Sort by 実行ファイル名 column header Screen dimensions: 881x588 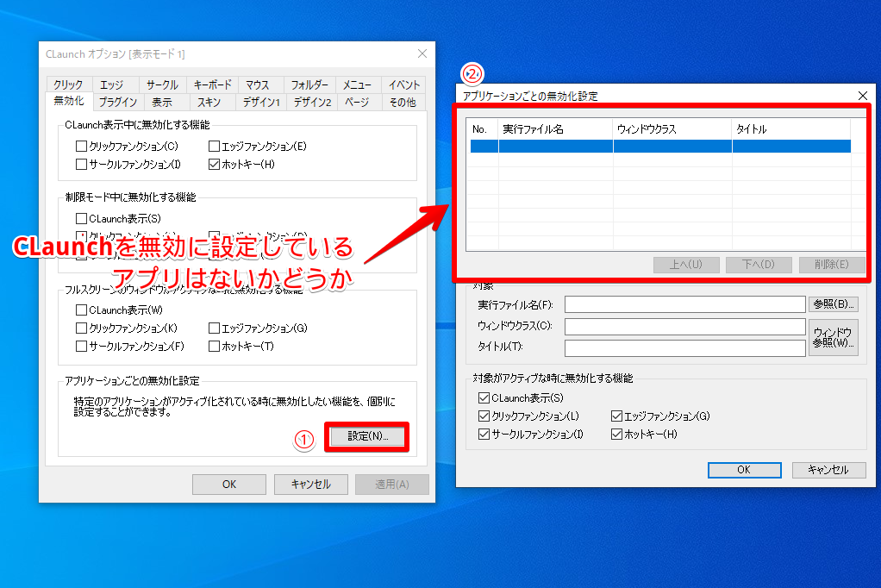coord(556,129)
